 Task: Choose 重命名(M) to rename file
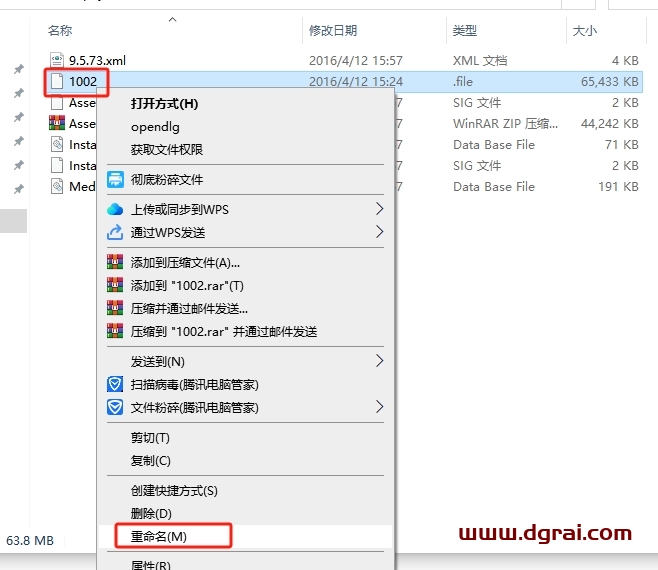click(159, 536)
